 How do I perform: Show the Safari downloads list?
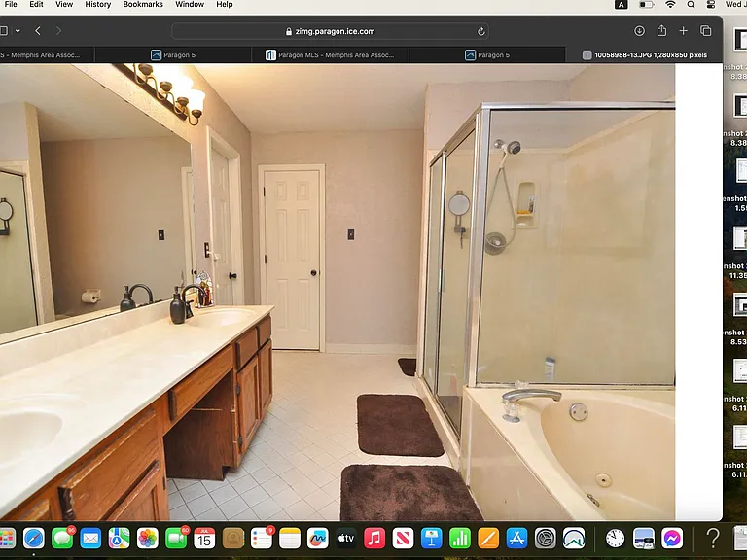[x=639, y=31]
